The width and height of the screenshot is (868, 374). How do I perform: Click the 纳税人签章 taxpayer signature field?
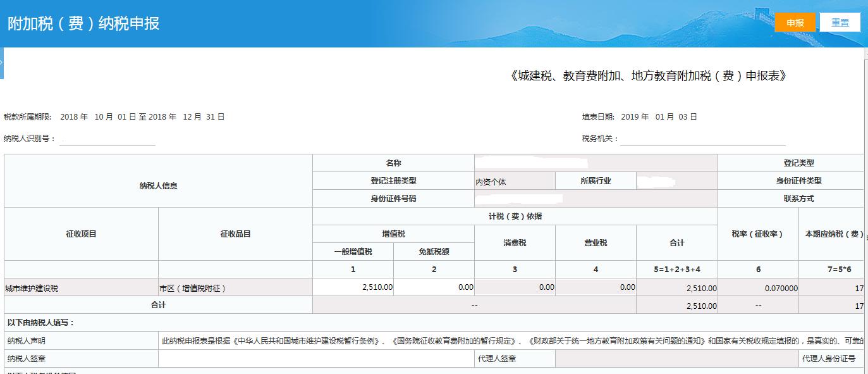(x=316, y=358)
